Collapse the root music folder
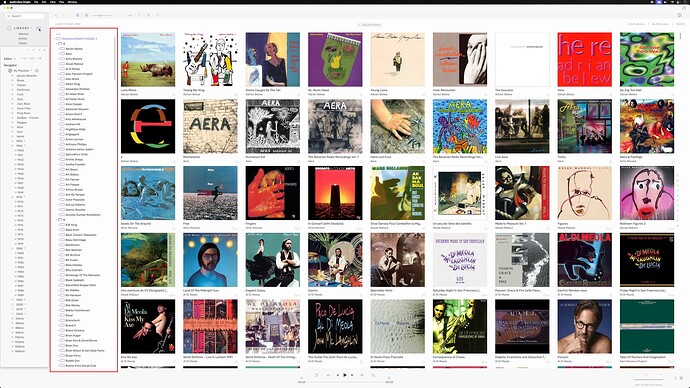This screenshot has width=690, height=388. (55, 39)
